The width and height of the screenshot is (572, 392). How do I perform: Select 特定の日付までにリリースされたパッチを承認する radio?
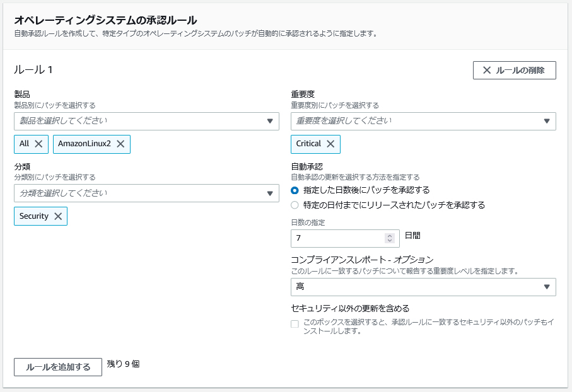pyautogui.click(x=295, y=205)
